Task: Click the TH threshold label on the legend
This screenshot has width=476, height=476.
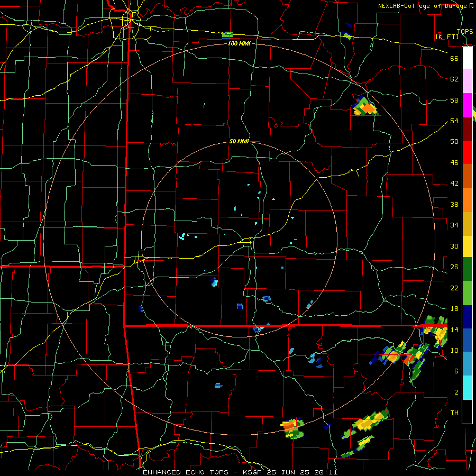Action: click(454, 413)
